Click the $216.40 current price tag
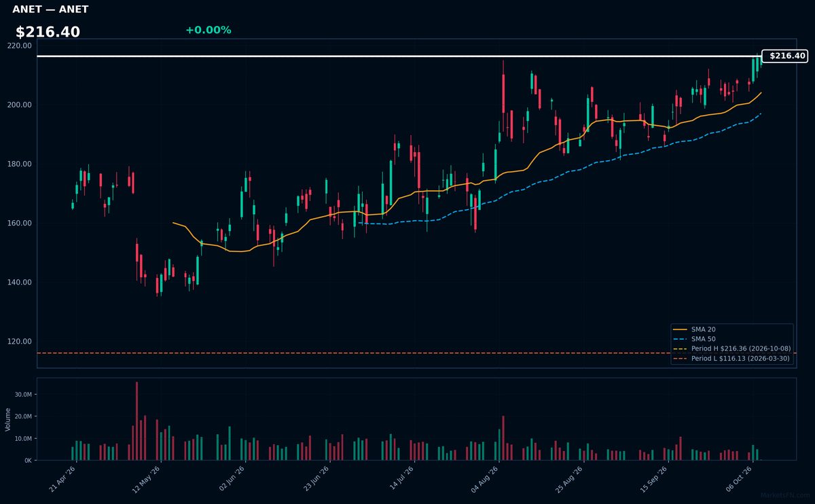Screen dimensions: 815x504 coord(785,56)
